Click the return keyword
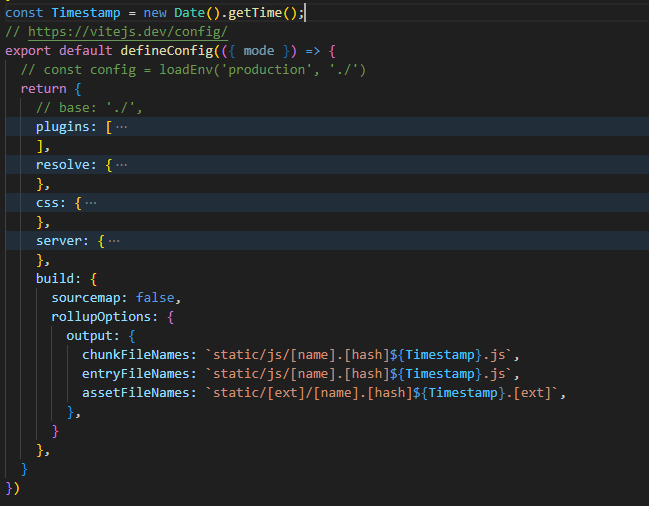 click(43, 89)
